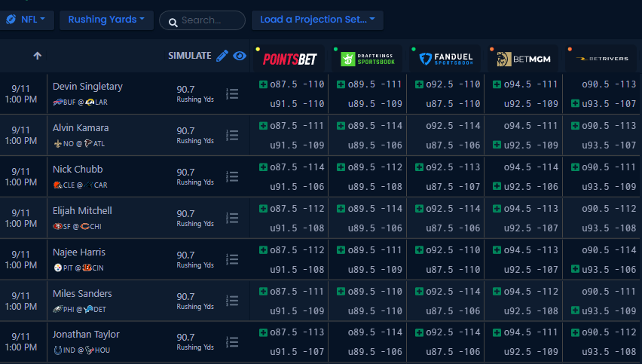Viewport: 642px width, 364px height.
Task: Add Kamara BetMGM under 92.5 bet
Action: [497, 145]
